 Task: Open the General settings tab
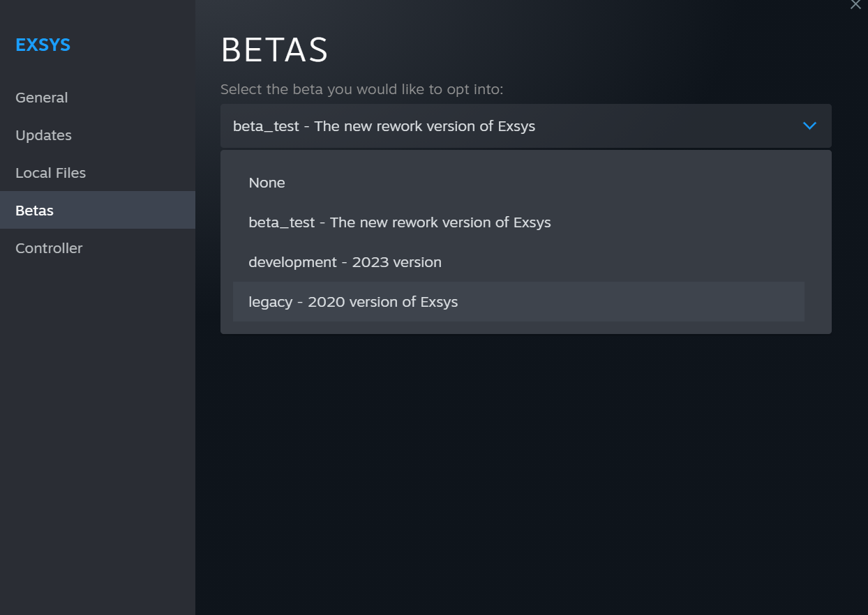tap(98, 98)
